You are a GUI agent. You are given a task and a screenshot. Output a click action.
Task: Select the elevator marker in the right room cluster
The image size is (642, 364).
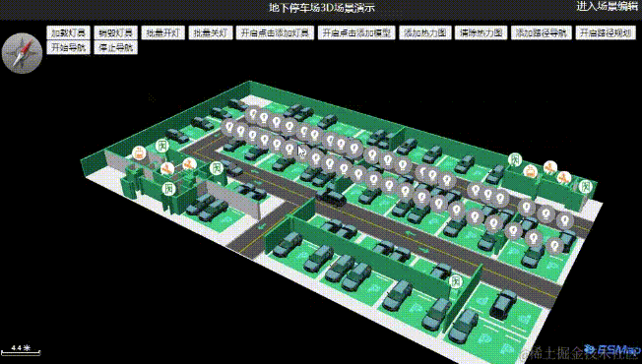tap(531, 171)
